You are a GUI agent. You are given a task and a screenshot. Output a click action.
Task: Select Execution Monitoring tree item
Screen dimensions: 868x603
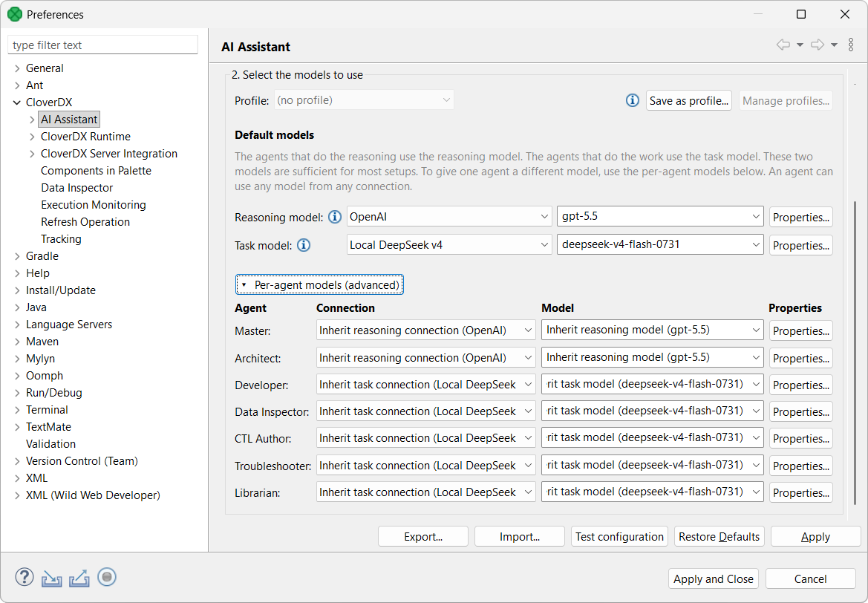(93, 205)
